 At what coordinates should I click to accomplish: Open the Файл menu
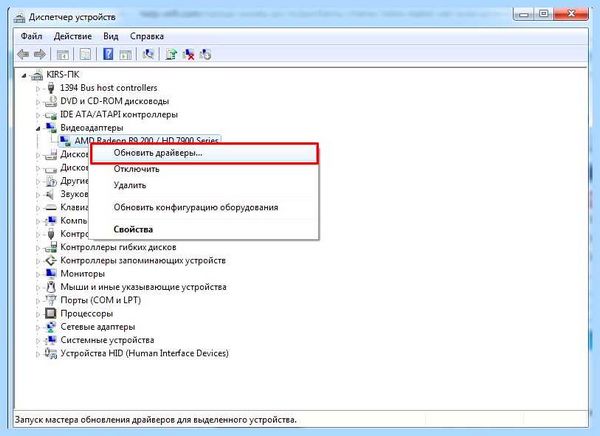pos(31,36)
